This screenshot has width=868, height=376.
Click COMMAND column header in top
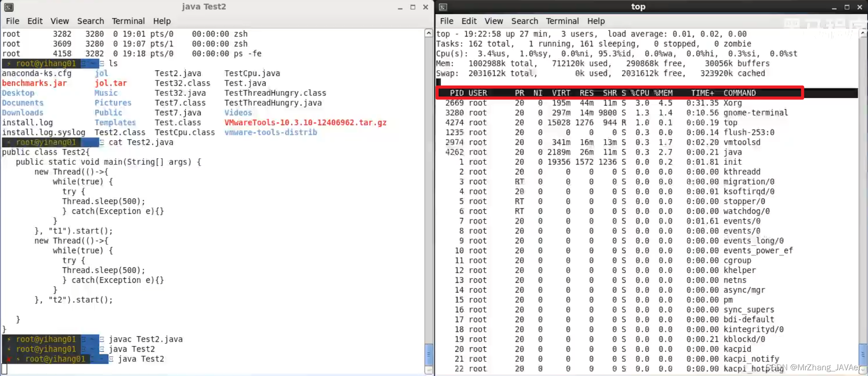[x=739, y=93]
